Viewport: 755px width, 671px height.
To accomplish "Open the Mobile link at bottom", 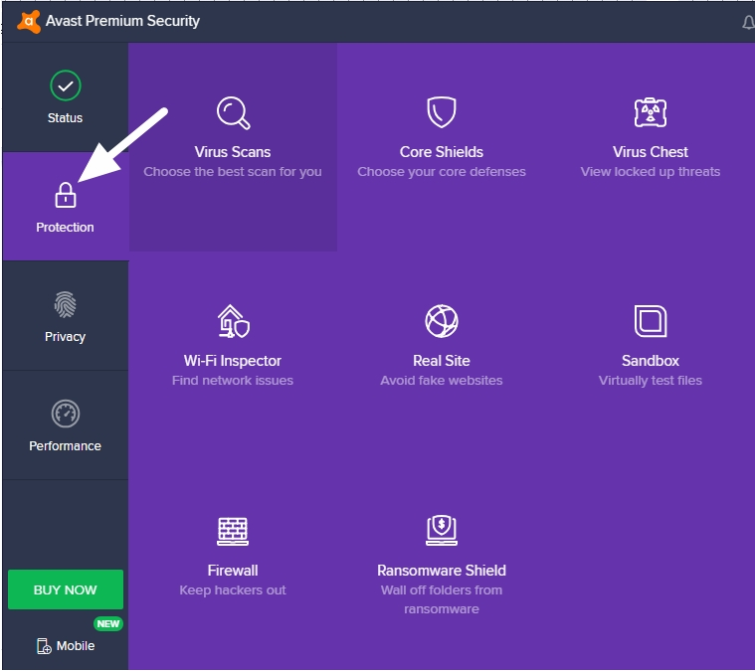I will [x=65, y=646].
